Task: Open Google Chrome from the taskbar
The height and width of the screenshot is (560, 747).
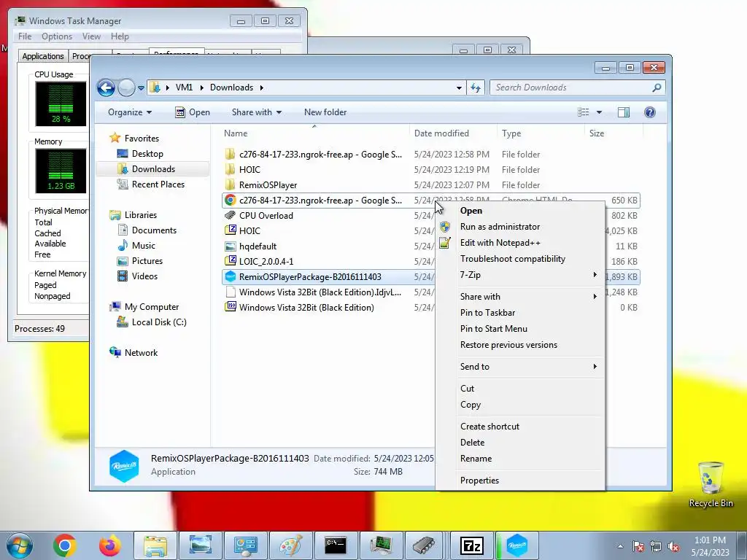Action: pos(65,545)
